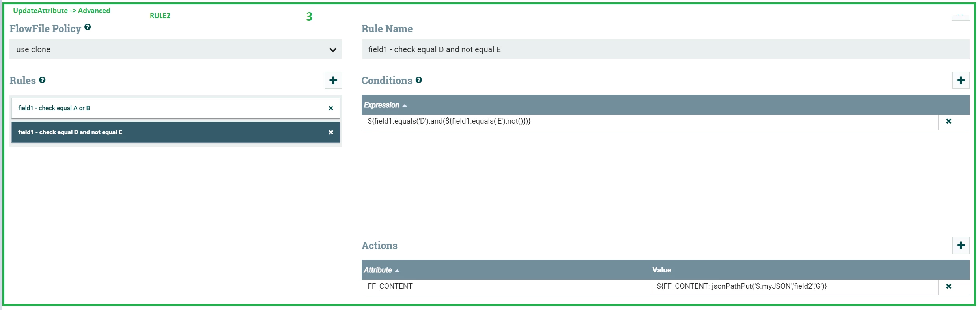The width and height of the screenshot is (980, 310).
Task: Delete the 'check equal D and not equal E' rule
Action: click(x=331, y=132)
